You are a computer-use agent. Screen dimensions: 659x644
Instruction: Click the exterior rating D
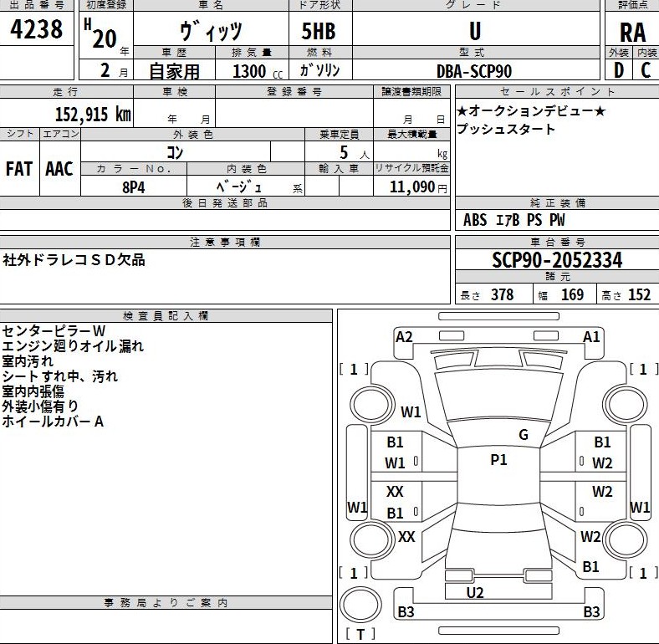[619, 70]
